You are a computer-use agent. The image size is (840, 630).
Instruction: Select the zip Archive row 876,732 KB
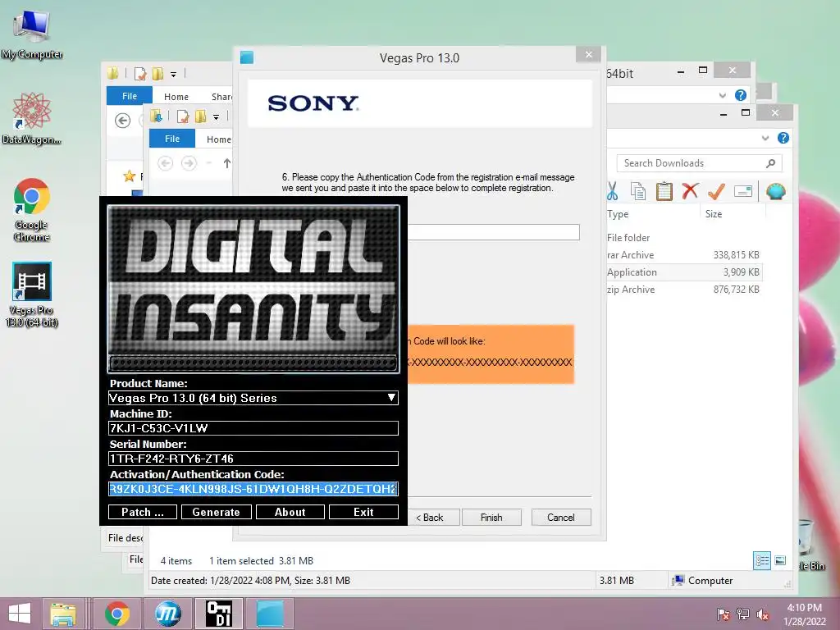pos(683,290)
